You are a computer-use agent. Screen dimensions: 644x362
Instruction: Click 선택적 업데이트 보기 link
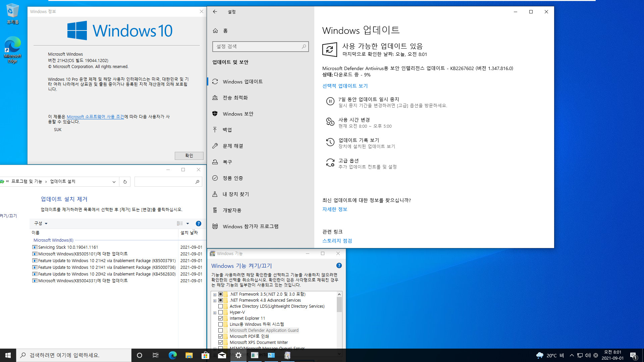coord(345,86)
